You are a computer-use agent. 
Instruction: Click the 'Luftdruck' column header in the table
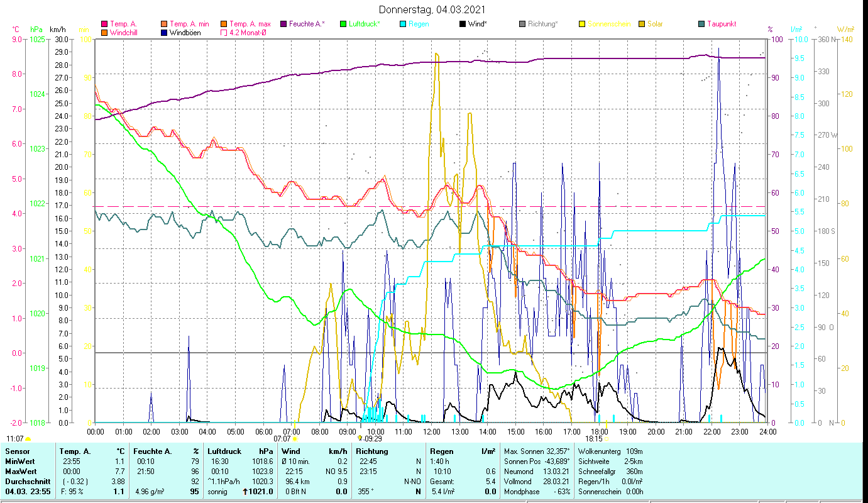(224, 451)
